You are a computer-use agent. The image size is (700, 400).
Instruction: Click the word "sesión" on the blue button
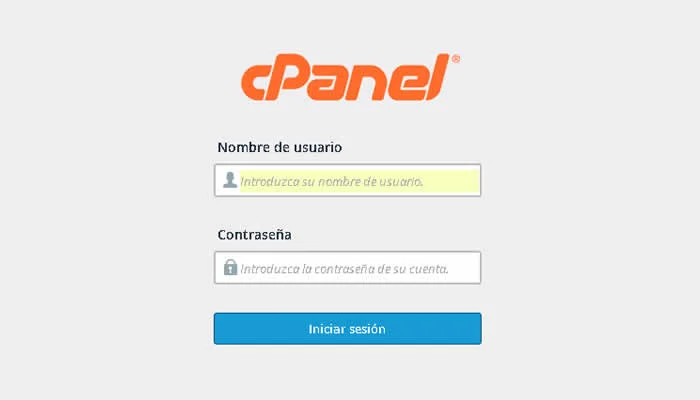(367, 329)
